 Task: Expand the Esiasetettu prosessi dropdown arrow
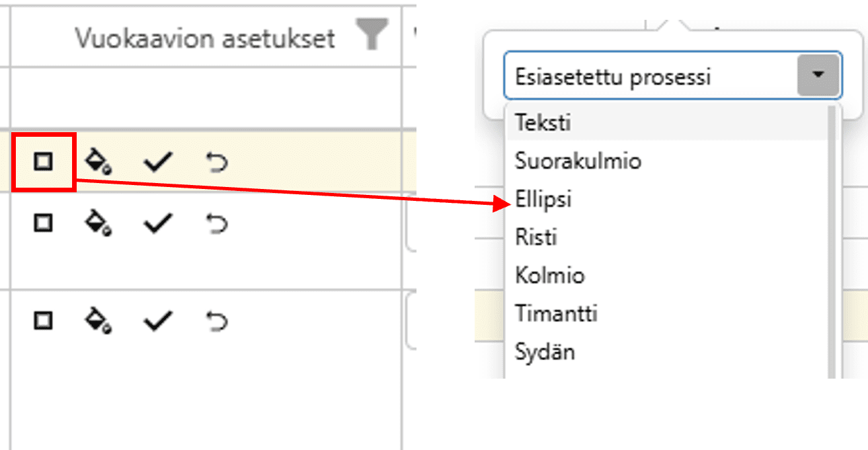[818, 75]
